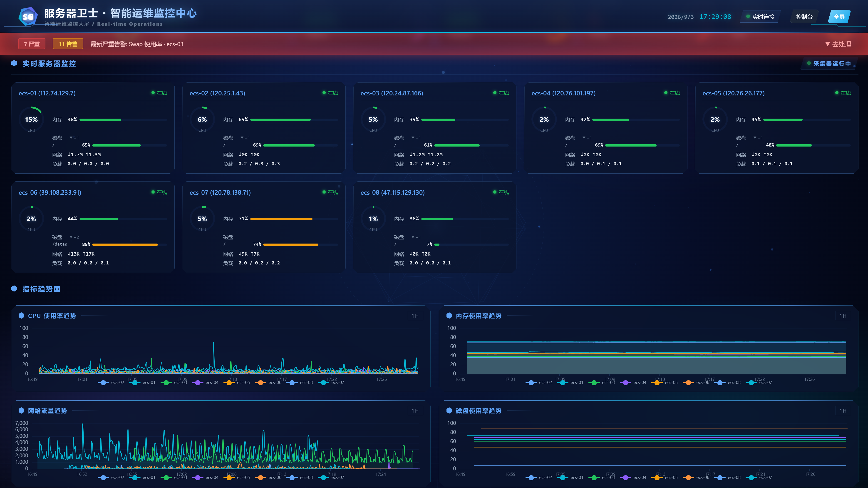868x488 pixels.
Task: Click the SG shield logo
Action: click(28, 17)
